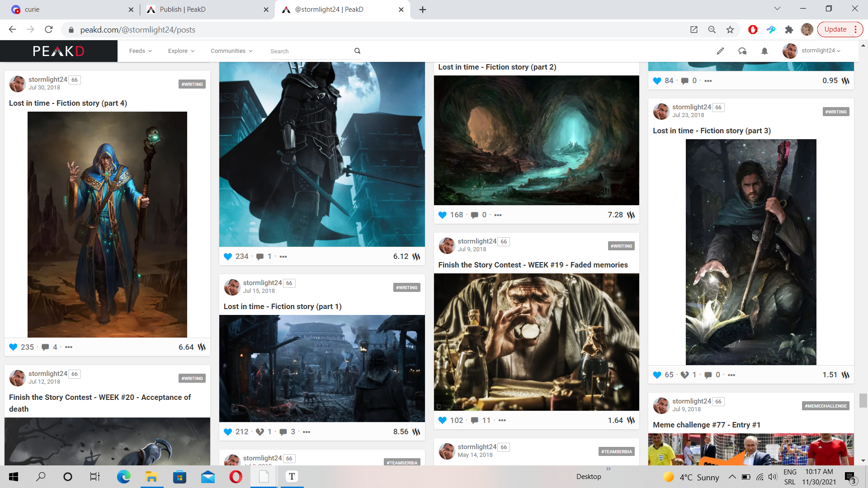Open the pencil compose-post icon
868x488 pixels.
pyautogui.click(x=720, y=51)
